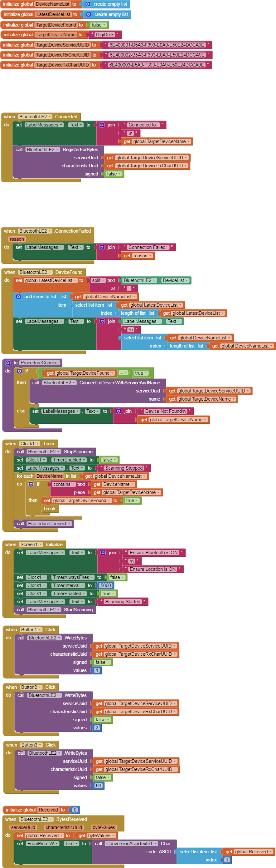Click the gear on the if block containing 'contains text'
This screenshot has height=868, width=276.
pyautogui.click(x=31, y=484)
